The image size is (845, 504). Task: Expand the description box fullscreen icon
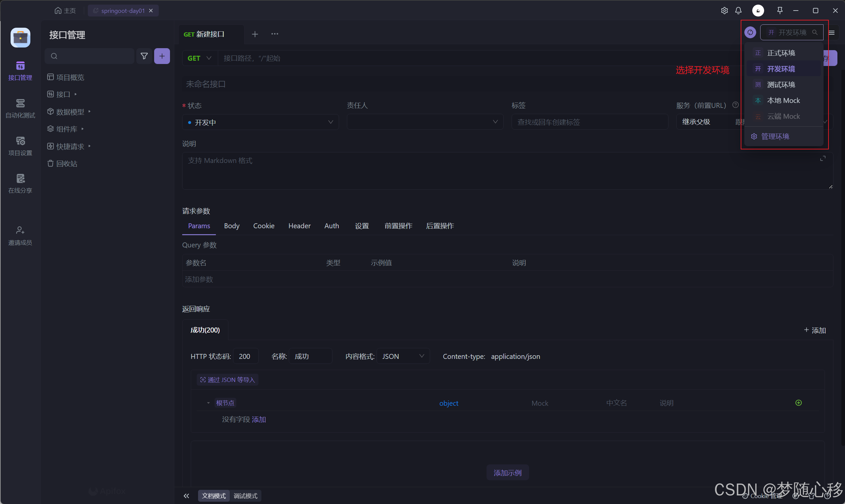[823, 159]
